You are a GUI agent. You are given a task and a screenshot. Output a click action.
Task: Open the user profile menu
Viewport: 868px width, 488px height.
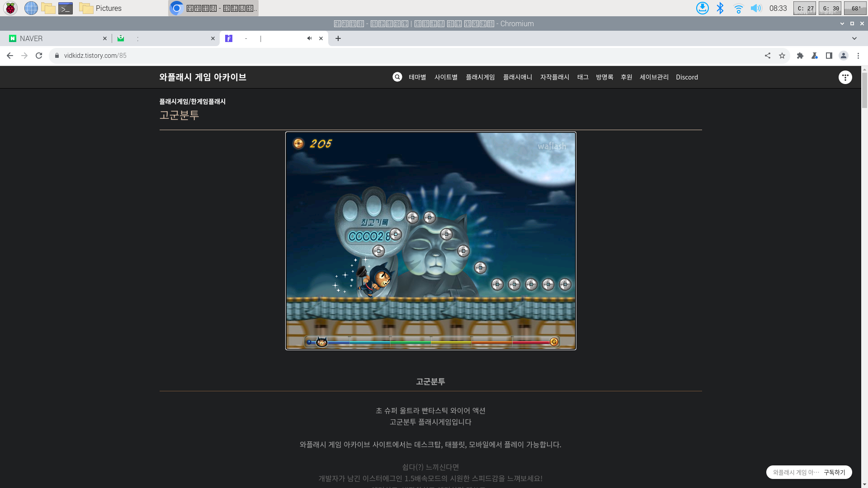(844, 56)
